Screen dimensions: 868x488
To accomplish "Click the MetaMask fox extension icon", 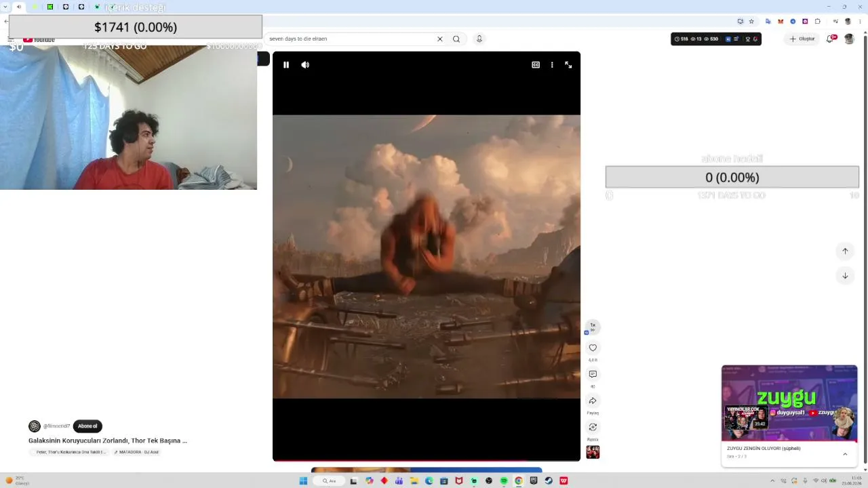I will pyautogui.click(x=781, y=21).
